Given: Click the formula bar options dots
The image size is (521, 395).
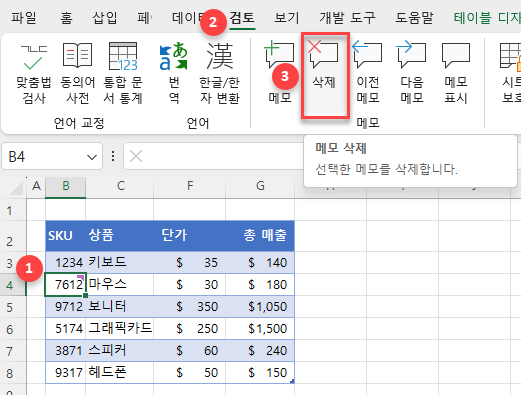Looking at the screenshot, I should click(x=113, y=156).
